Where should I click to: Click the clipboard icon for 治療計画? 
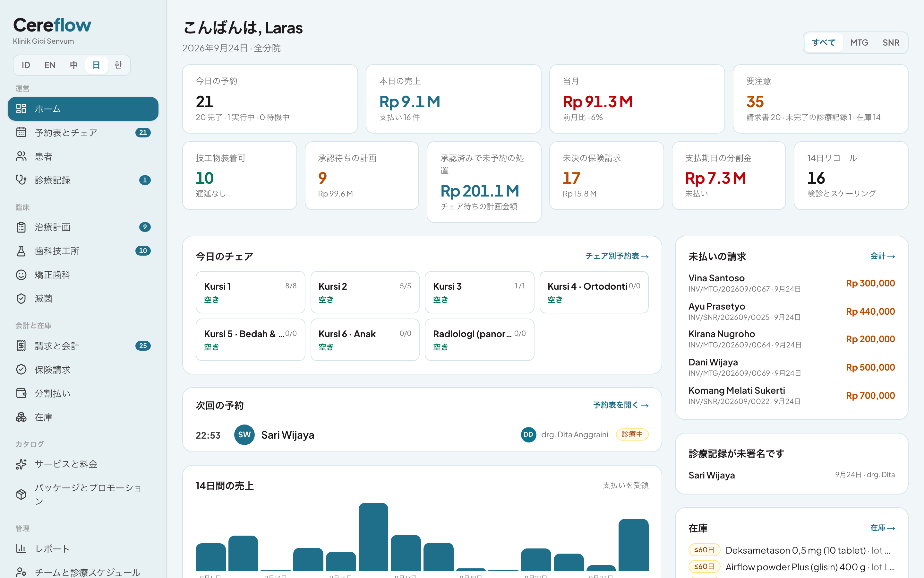[x=21, y=227]
